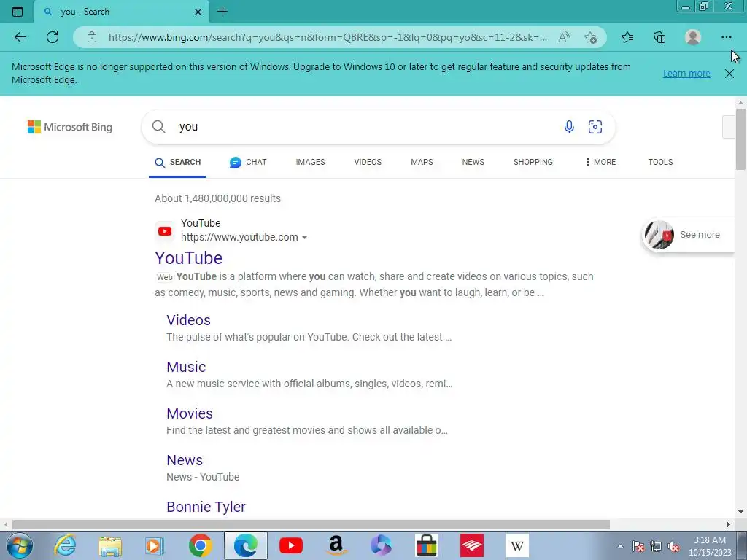Viewport: 747px width, 560px height.
Task: Open the Action Center flag tray icon
Action: point(638,546)
